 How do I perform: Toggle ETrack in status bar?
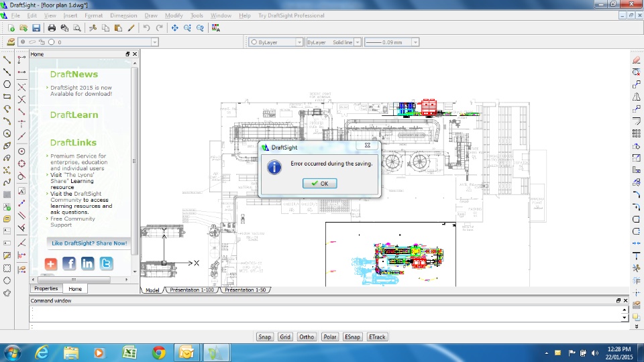[377, 337]
